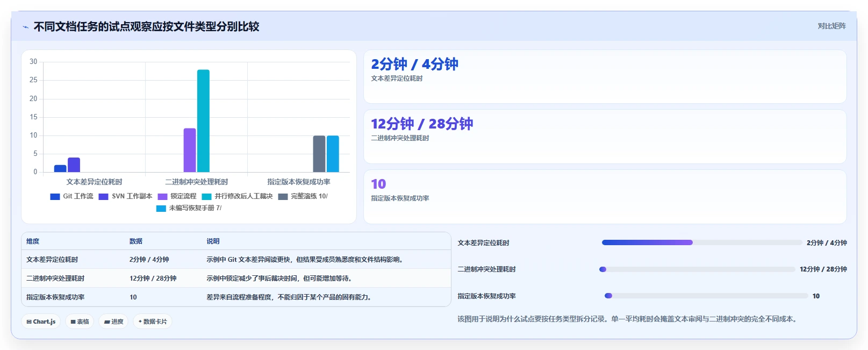Image resolution: width=868 pixels, height=350 pixels.
Task: Click chart axis label 二进制冲突处理耗时
Action: [197, 182]
